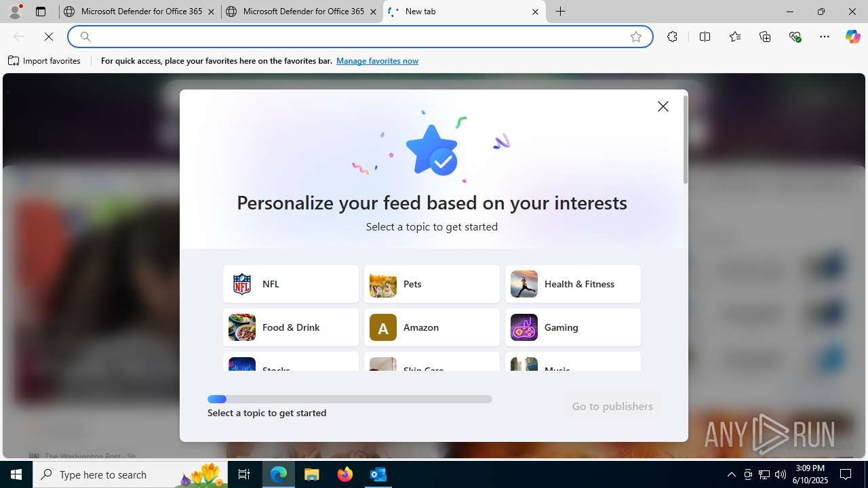Open the Extensions icon
This screenshot has width=868, height=488.
pyautogui.click(x=672, y=37)
